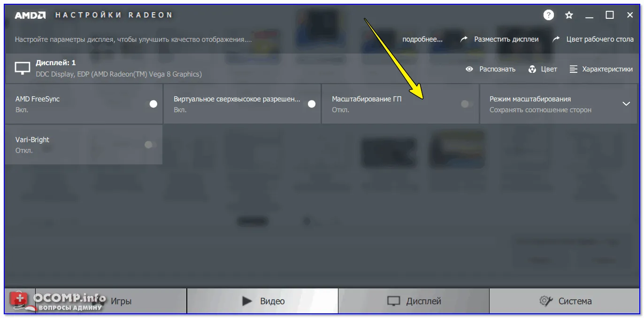This screenshot has height=318, width=644.
Task: Click the gear icon on Система tab
Action: point(545,301)
